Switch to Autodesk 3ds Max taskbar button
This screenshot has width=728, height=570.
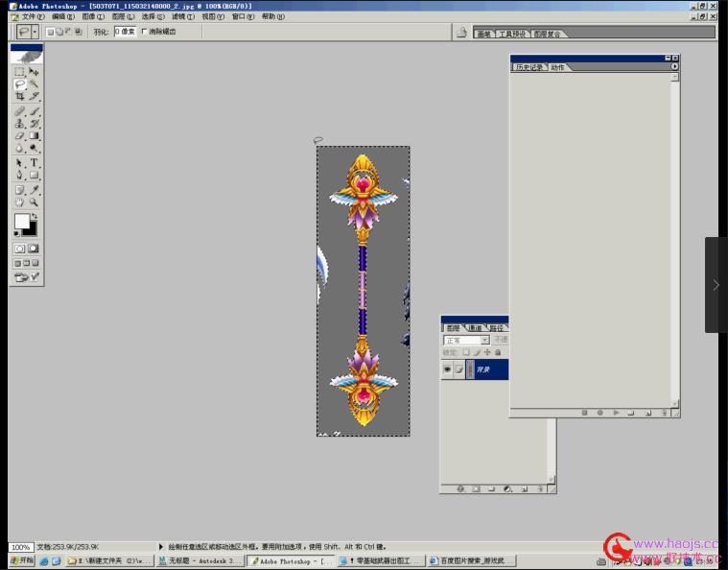[200, 560]
